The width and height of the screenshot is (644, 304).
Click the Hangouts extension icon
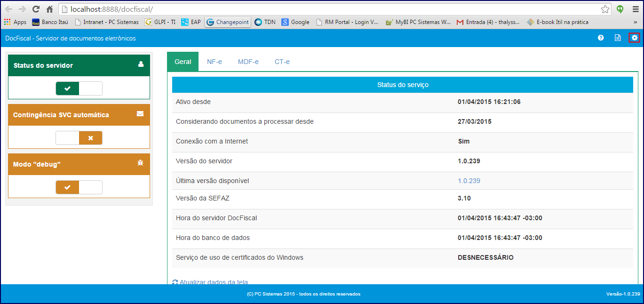click(x=620, y=9)
